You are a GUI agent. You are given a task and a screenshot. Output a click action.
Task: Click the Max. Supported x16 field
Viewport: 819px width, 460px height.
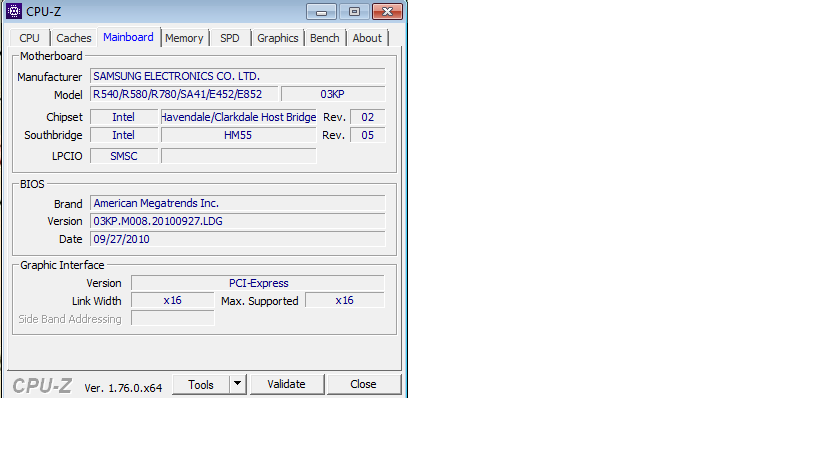(345, 300)
